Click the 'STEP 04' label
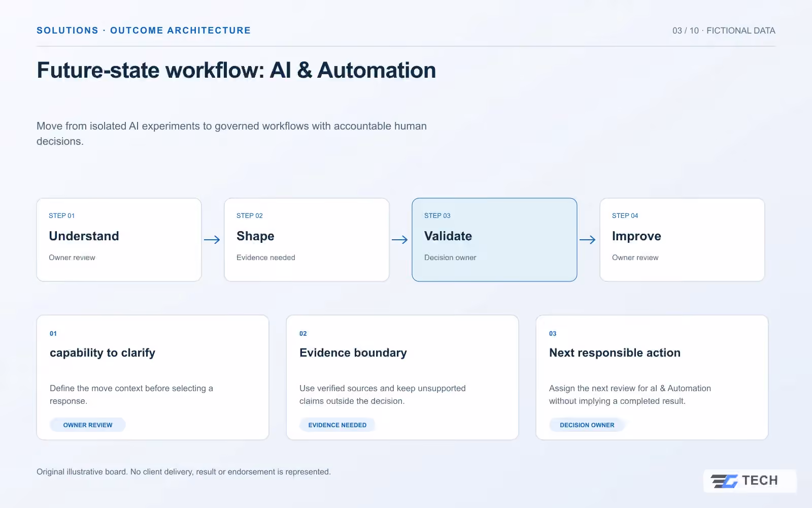Screen dimensions: 812x508 point(625,216)
